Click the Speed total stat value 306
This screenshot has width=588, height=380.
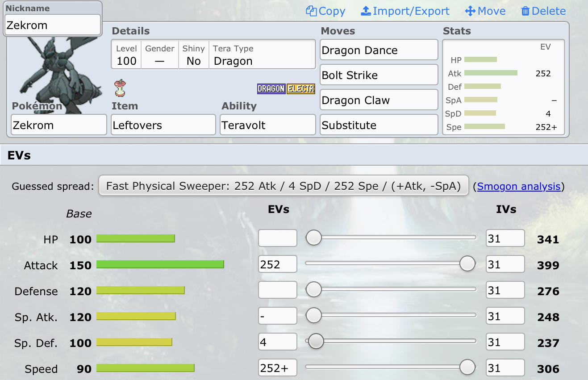point(548,369)
